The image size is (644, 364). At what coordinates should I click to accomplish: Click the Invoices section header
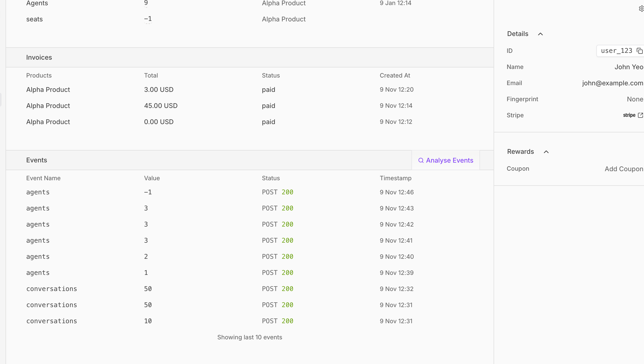coord(39,57)
